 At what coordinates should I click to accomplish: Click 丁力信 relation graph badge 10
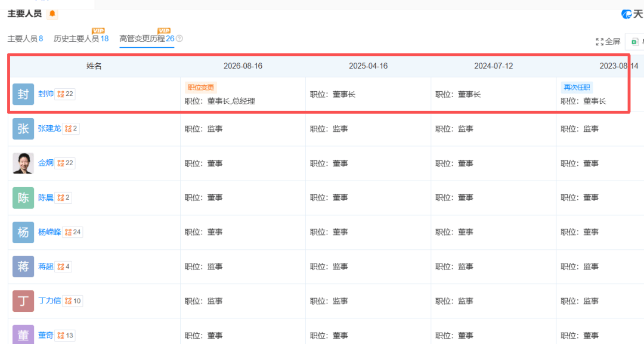point(72,301)
